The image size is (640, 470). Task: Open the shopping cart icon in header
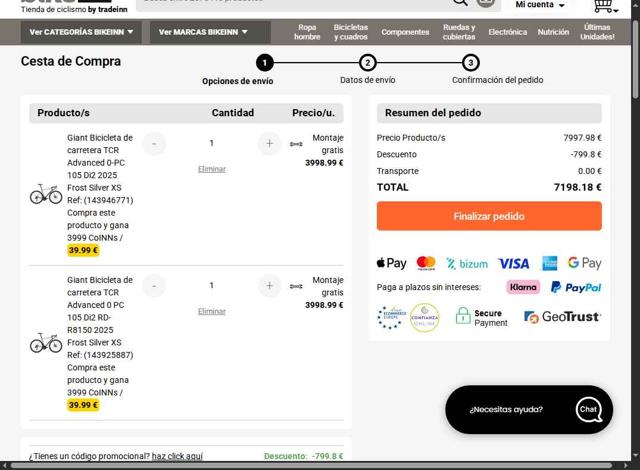[x=605, y=6]
